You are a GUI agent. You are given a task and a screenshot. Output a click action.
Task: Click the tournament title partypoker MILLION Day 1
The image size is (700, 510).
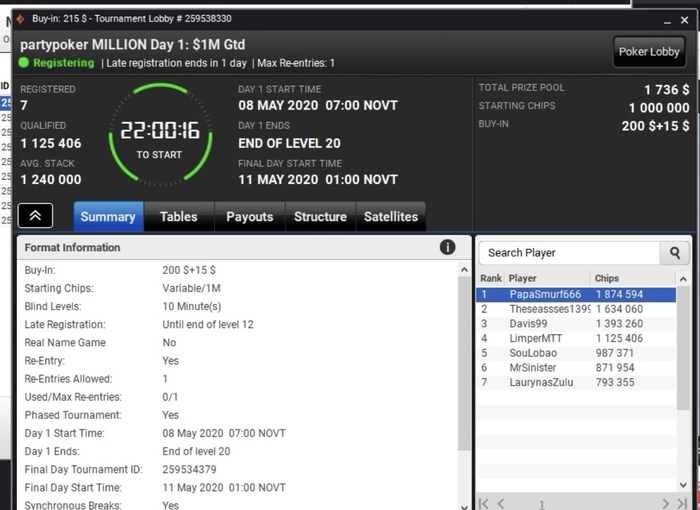133,45
